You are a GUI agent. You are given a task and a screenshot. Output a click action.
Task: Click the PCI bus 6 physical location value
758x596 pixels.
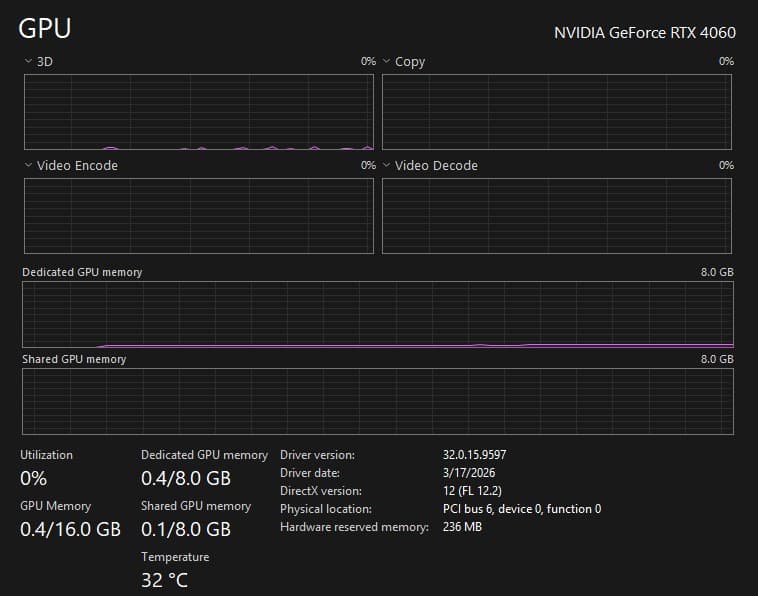[522, 509]
